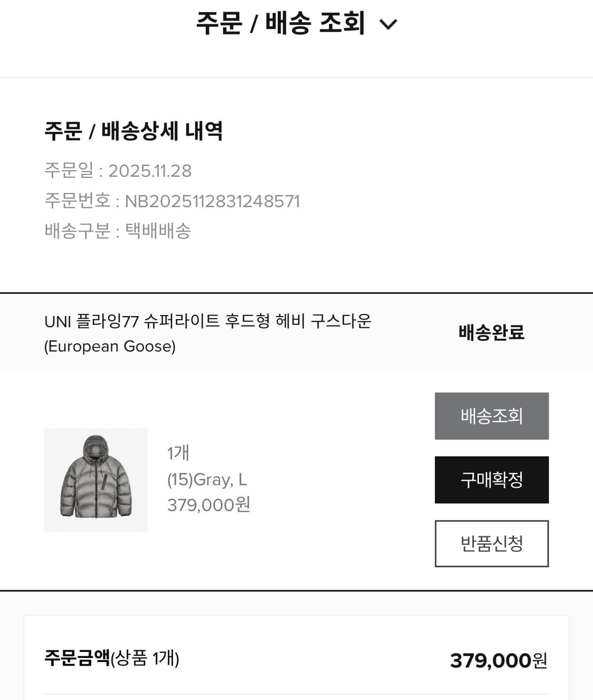
Task: Expand the 주문 / 배송 조회 dropdown chevron
Action: point(388,24)
